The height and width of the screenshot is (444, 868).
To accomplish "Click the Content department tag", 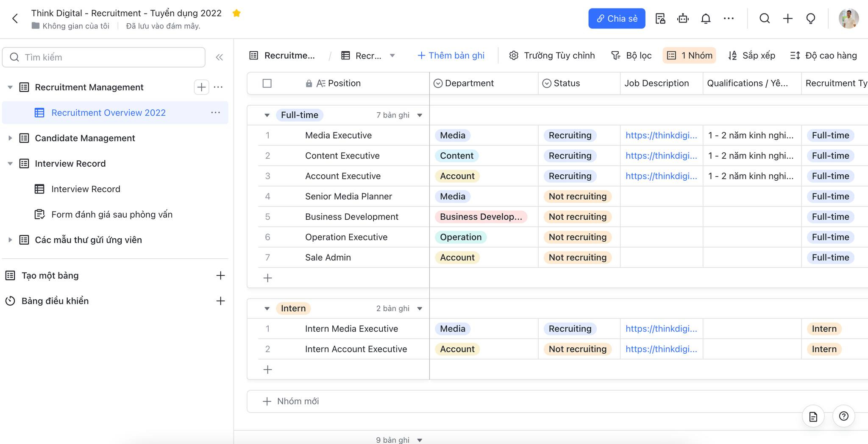I will (456, 156).
